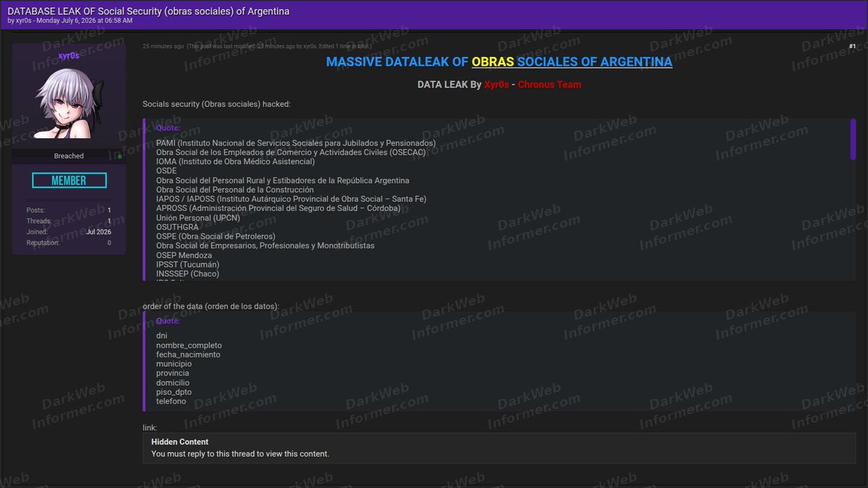Click Chronus Team text

(549, 85)
